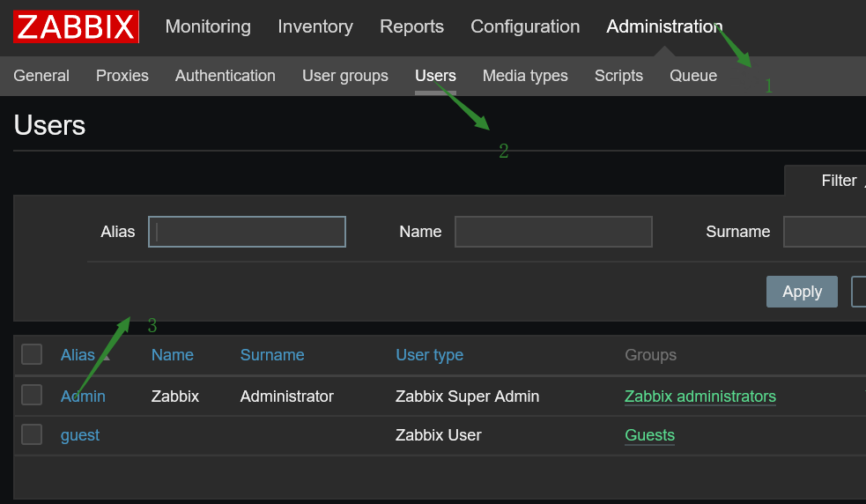Check the Admin user row checkbox
This screenshot has width=866, height=504.
click(32, 395)
